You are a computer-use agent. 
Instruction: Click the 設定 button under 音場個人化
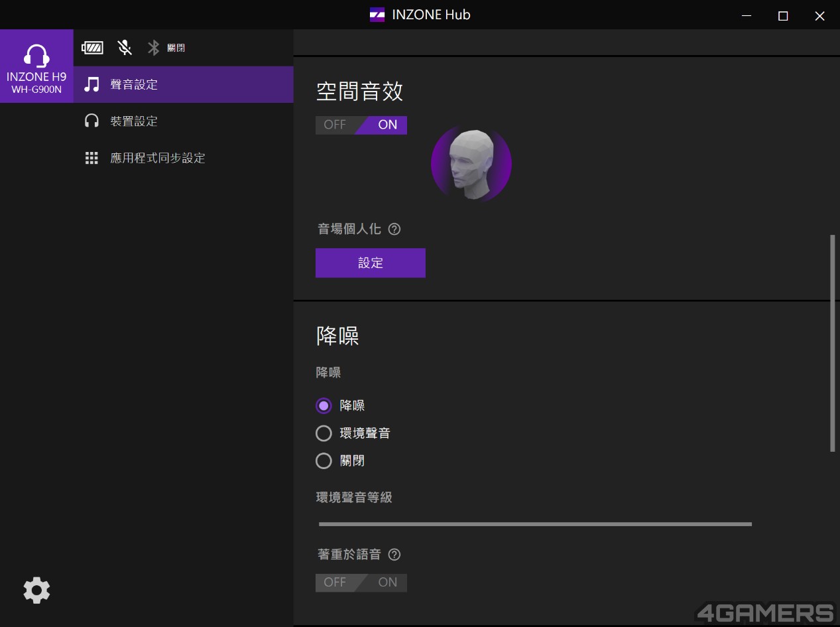point(371,263)
